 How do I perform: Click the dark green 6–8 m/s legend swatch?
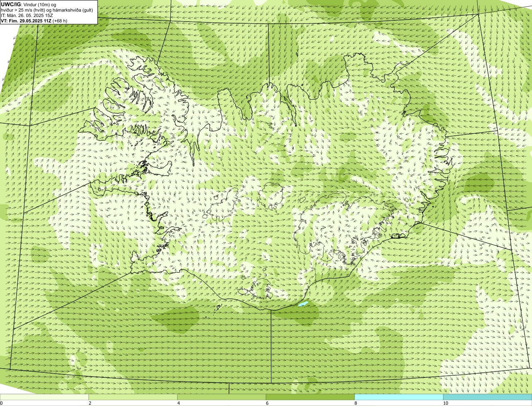[310, 397]
